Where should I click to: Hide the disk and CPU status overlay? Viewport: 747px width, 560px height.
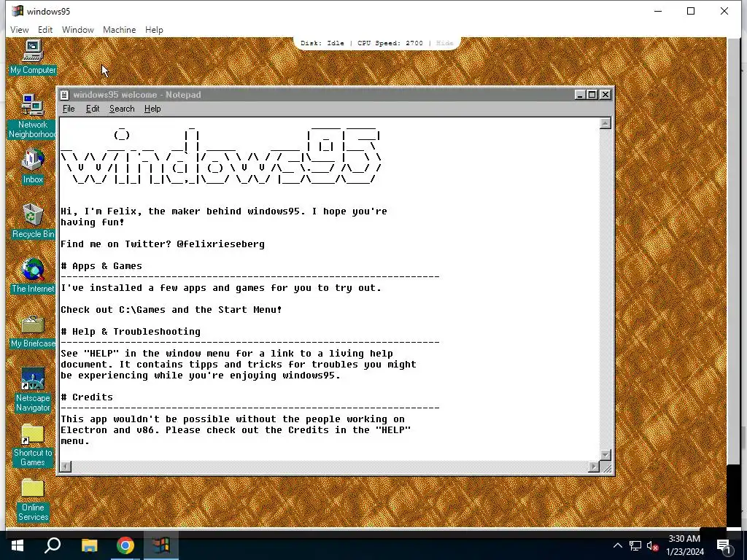(x=444, y=43)
